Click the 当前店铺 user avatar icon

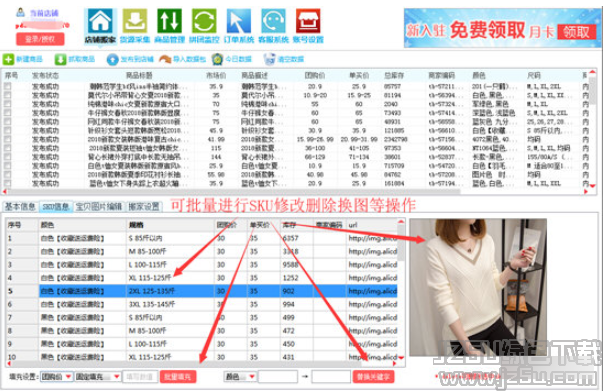20,12
